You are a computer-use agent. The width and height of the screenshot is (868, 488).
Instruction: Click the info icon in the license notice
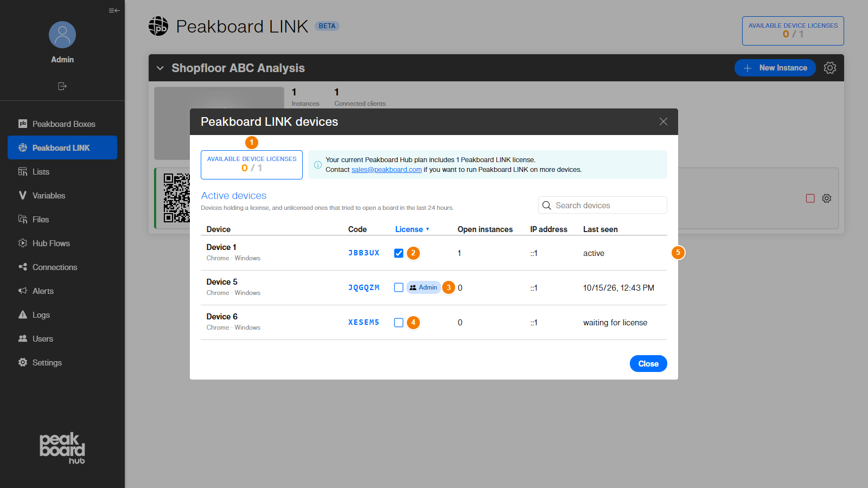coord(318,165)
